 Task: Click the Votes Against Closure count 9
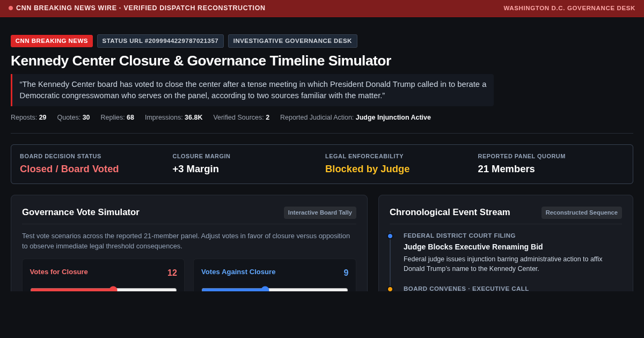346,273
